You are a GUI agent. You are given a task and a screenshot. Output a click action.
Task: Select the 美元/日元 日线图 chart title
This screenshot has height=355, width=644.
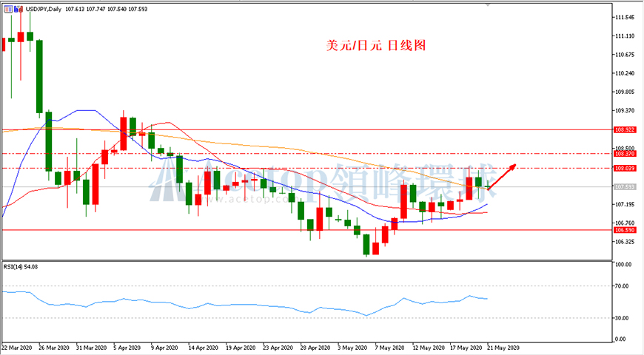click(376, 45)
